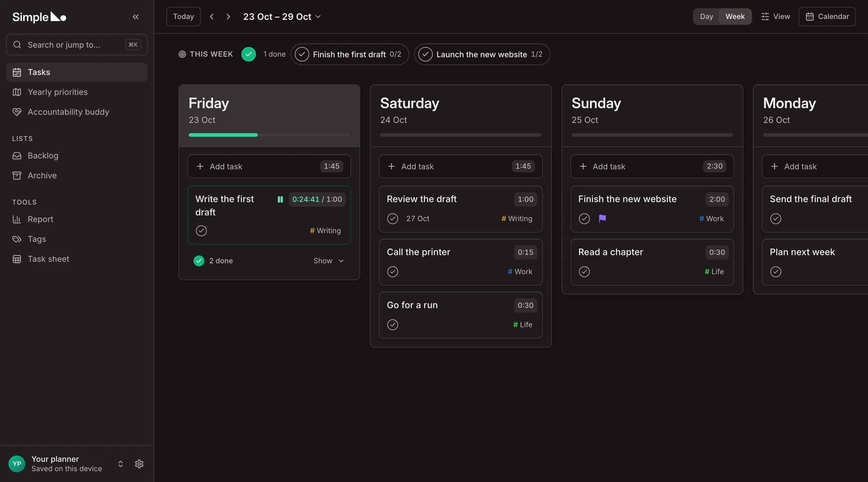The width and height of the screenshot is (868, 482).
Task: Click the green 1 done checkmark
Action: 249,54
